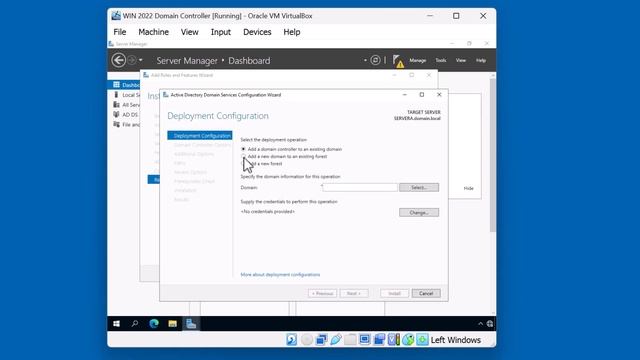Click VirtualBox USB devices status icon
640x360 pixels.
click(336, 340)
